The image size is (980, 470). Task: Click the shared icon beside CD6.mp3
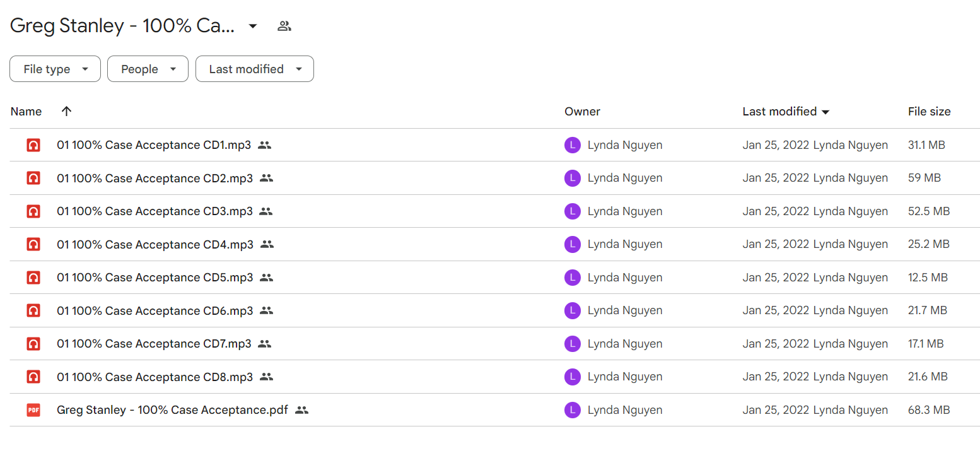point(266,310)
